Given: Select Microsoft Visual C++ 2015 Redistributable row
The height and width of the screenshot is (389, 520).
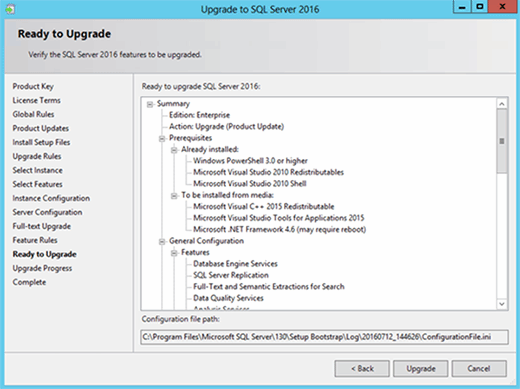Looking at the screenshot, I should [264, 207].
